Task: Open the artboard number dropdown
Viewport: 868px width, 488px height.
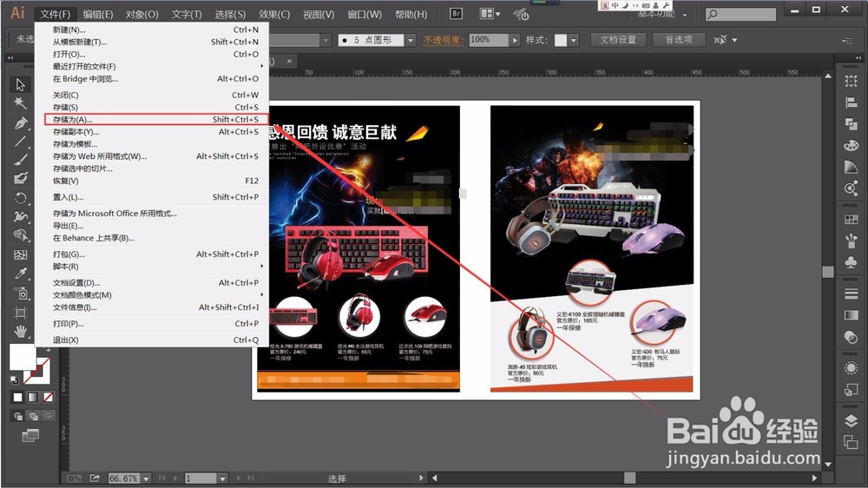Action: coord(222,478)
